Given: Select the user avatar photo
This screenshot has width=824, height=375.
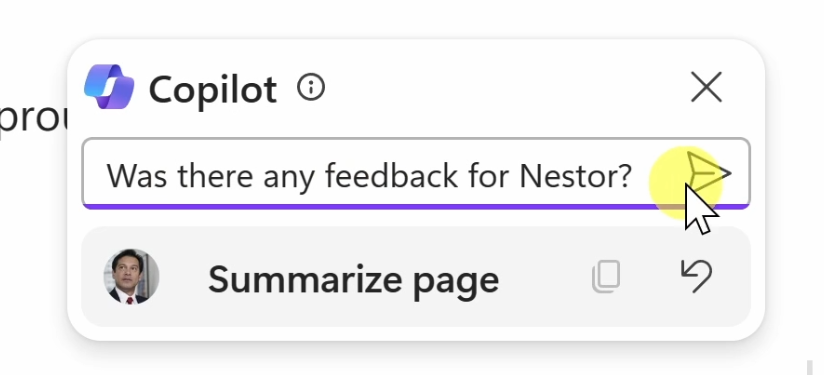Looking at the screenshot, I should tap(131, 276).
